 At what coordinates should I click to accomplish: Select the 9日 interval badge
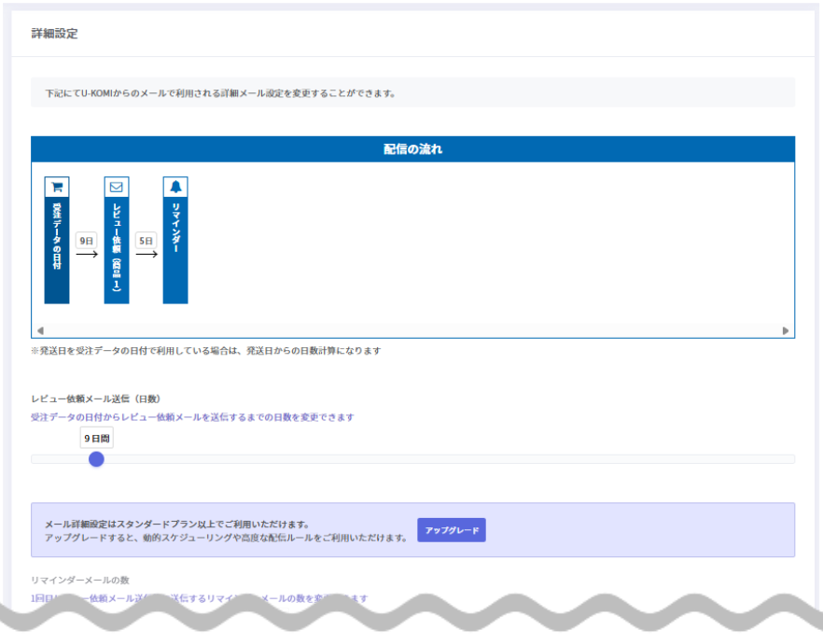87,240
